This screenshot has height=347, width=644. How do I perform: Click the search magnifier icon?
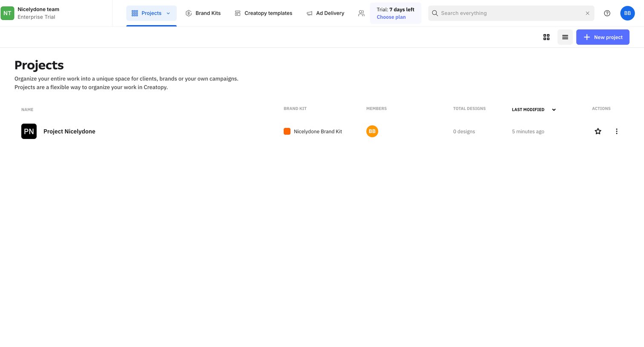click(435, 13)
